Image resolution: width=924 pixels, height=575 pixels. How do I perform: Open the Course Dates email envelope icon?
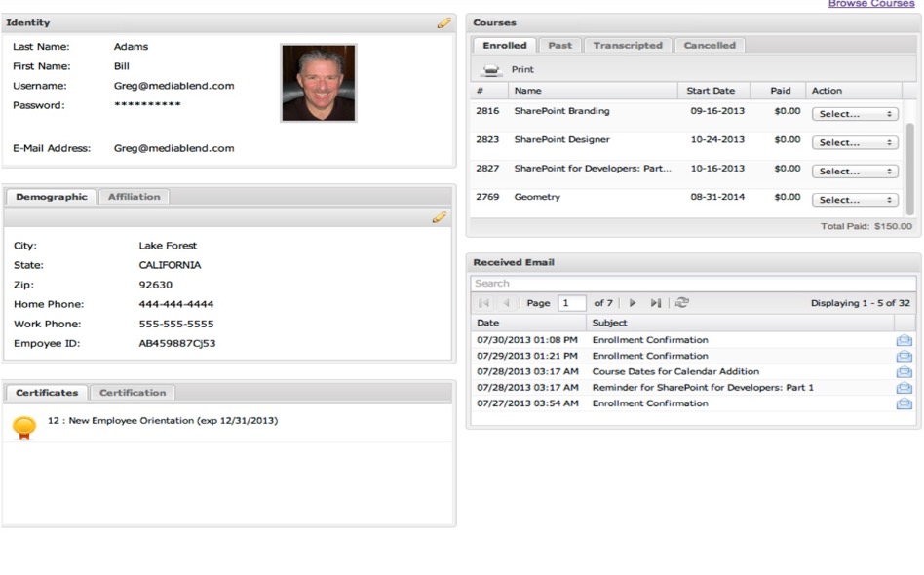[904, 371]
